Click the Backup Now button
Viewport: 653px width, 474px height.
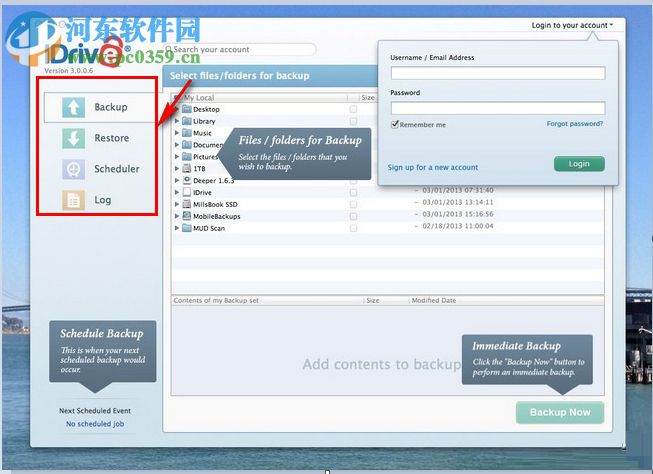[560, 412]
